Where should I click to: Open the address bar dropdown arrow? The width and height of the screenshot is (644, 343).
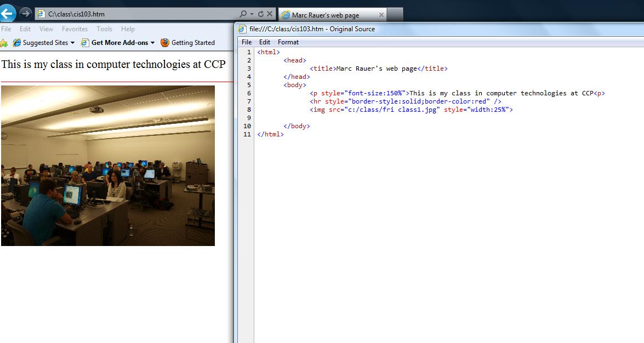coord(252,14)
